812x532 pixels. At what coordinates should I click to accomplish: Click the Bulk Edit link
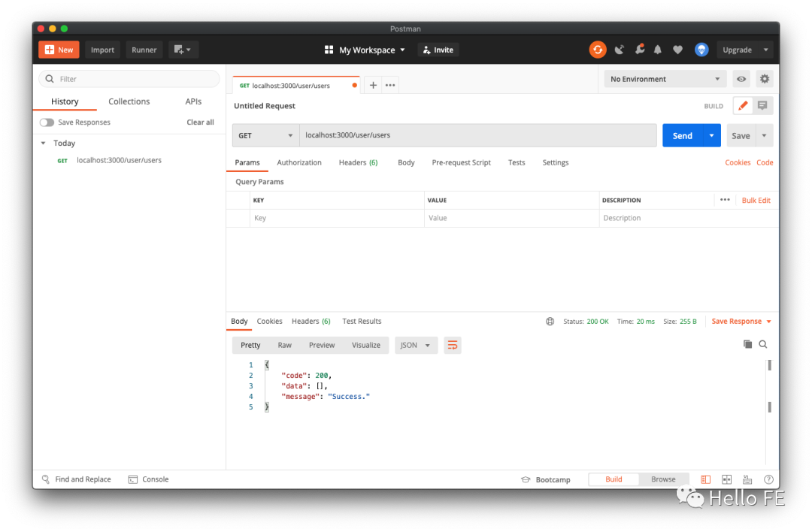pyautogui.click(x=756, y=201)
